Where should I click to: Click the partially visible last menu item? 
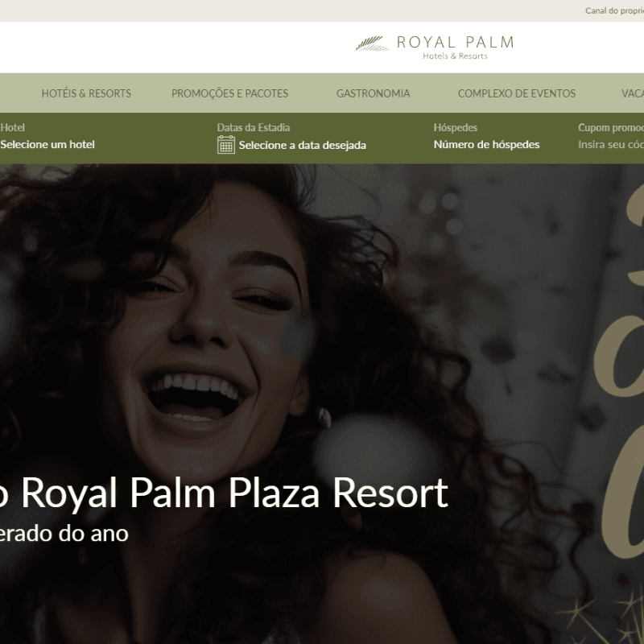click(633, 93)
